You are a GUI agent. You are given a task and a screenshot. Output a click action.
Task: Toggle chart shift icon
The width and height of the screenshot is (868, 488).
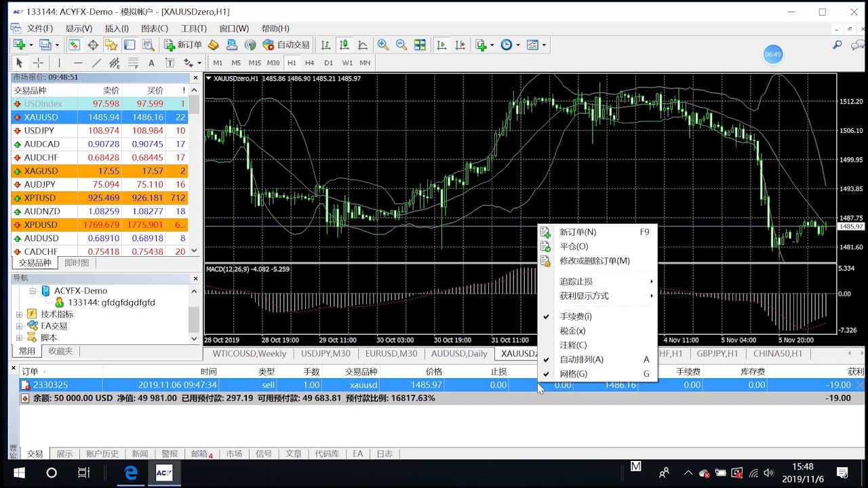(x=460, y=45)
